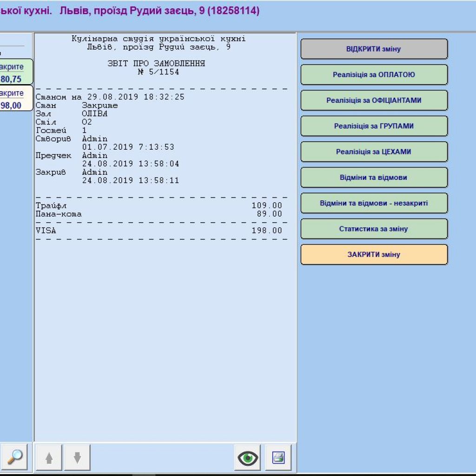The height and width of the screenshot is (476, 476).
Task: Open Реалізіція за ОФІЦІАНТАМИ report
Action: 374,100
